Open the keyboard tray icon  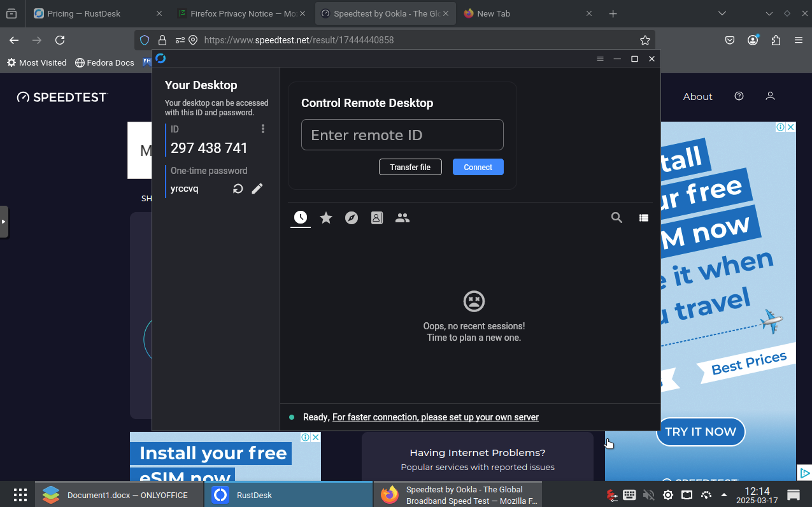pos(629,495)
